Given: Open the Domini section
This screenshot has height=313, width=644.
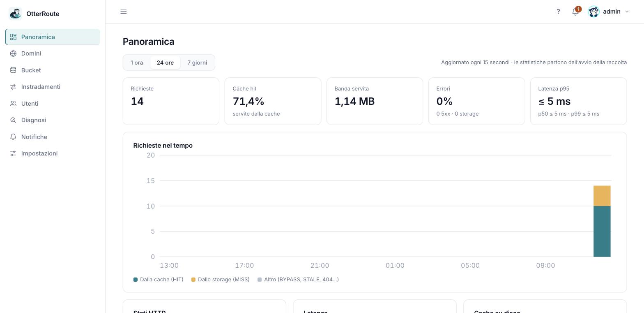Looking at the screenshot, I should (53, 53).
